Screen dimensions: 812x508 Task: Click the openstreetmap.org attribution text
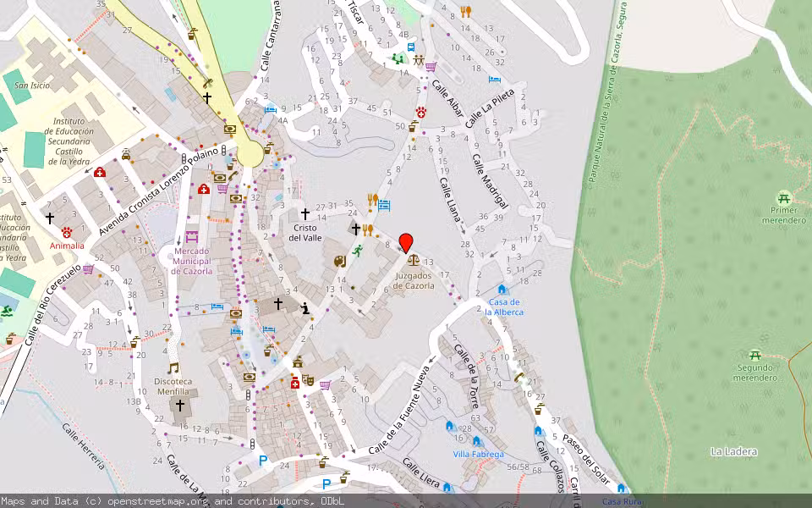click(158, 501)
